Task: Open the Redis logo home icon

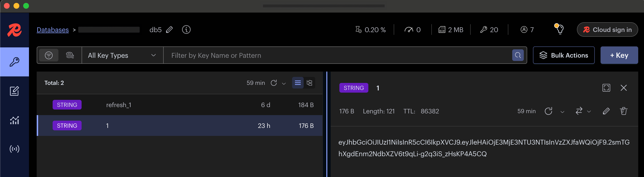Action: point(14,30)
